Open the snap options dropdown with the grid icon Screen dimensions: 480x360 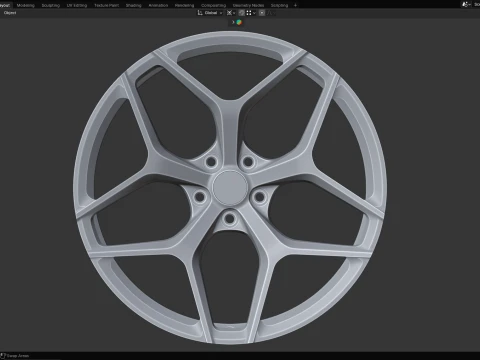(x=251, y=13)
